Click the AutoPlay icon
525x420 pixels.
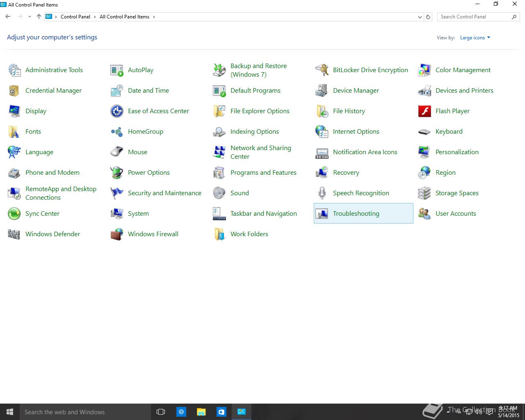click(117, 70)
